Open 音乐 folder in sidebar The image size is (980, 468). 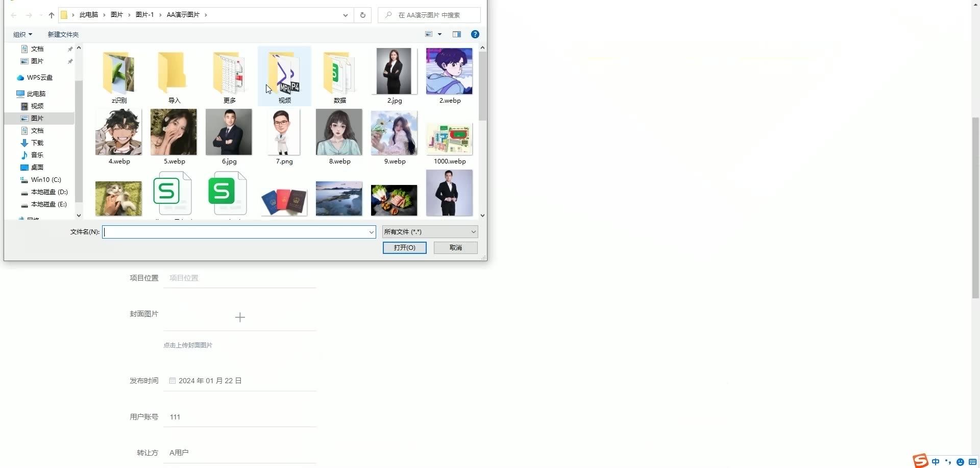[37, 155]
